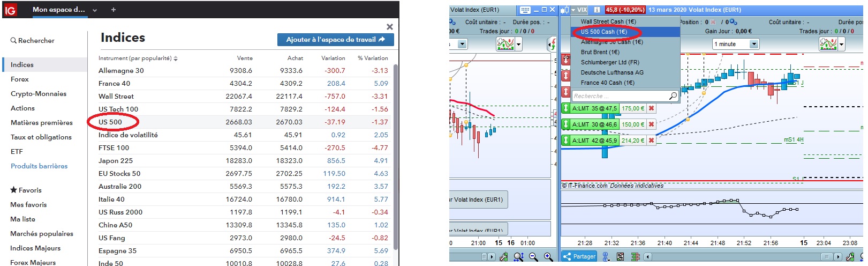Open the wrench settings icon in left chart toolbar
This screenshot has height=266, width=868.
point(504,257)
